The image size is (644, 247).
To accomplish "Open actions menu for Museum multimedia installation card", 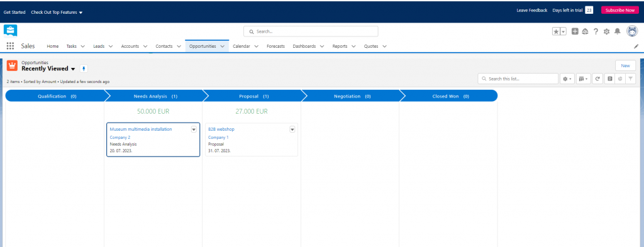I will (194, 129).
